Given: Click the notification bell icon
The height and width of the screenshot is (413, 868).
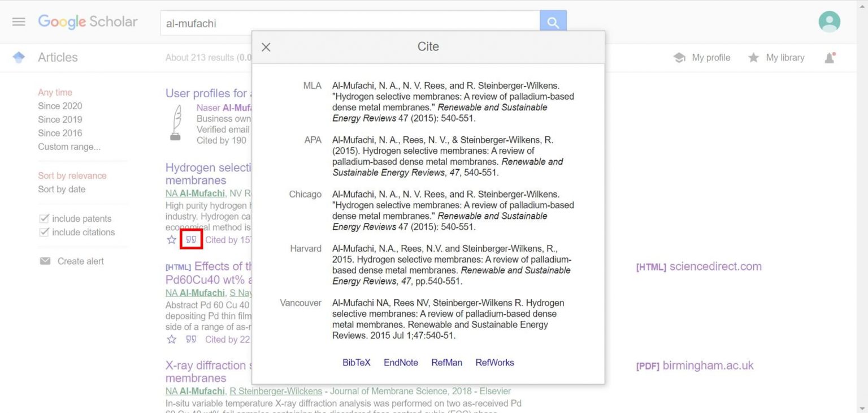Looking at the screenshot, I should [x=829, y=58].
